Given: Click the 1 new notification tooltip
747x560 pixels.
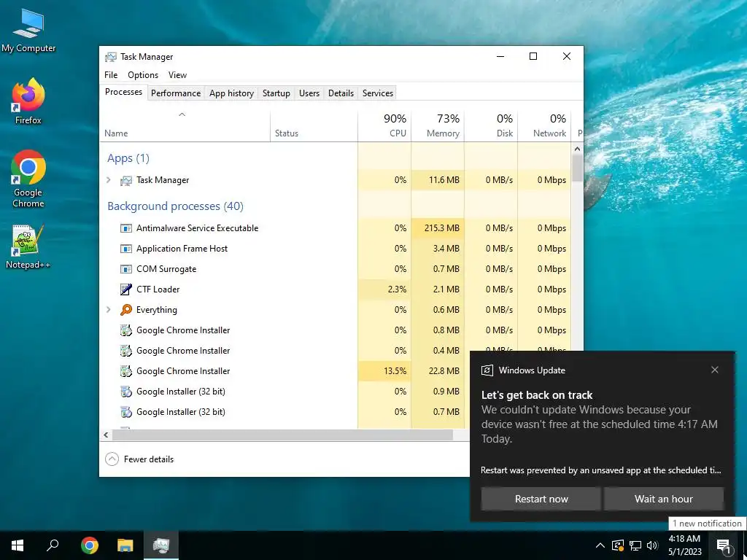Looking at the screenshot, I should coord(707,524).
